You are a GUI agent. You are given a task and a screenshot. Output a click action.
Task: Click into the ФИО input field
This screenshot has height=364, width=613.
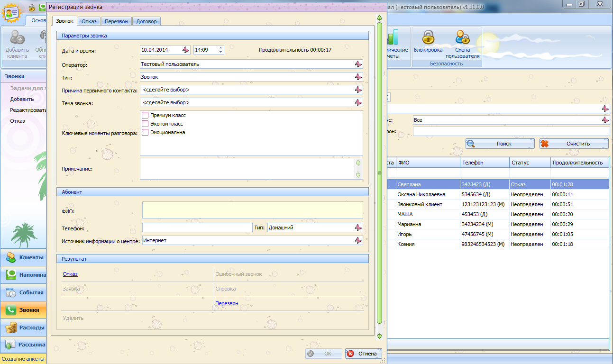pos(252,209)
